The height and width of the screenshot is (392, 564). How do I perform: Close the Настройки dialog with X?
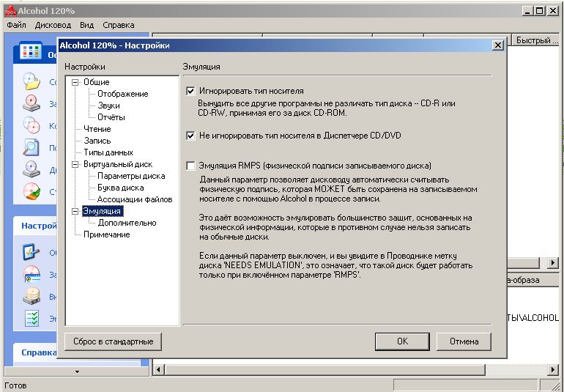pos(498,45)
